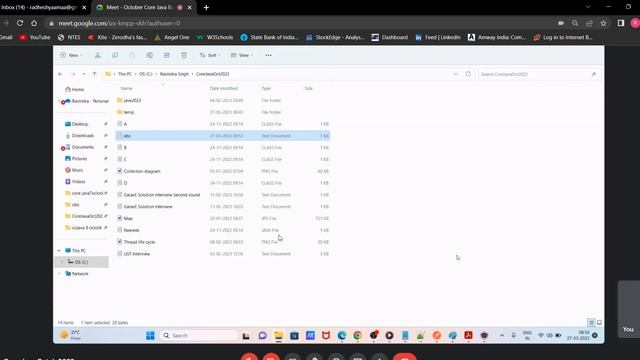The image size is (640, 360).
Task: Open the Dashboard bookmark
Action: tap(390, 37)
